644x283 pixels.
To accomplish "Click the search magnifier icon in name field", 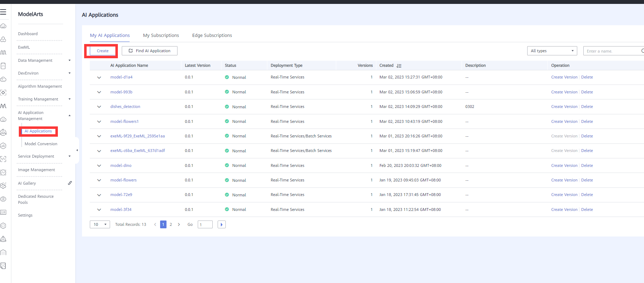I will 642,51.
